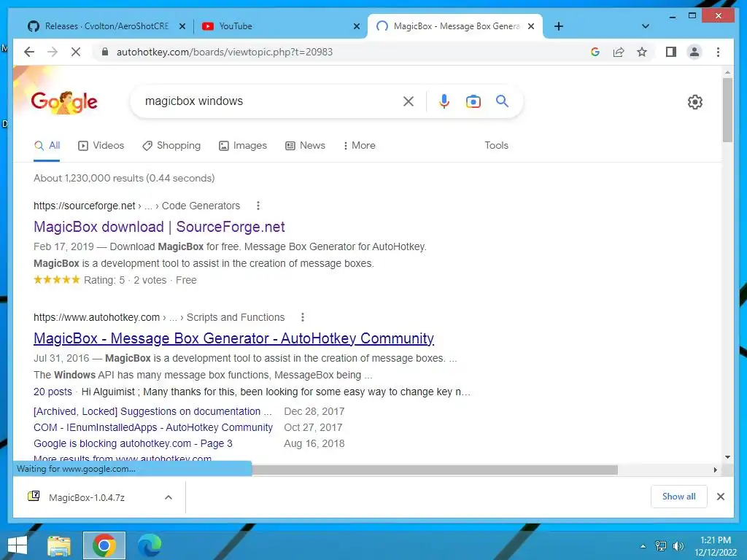Click the lock icon in the address bar
Image resolution: width=747 pixels, height=560 pixels.
point(105,52)
